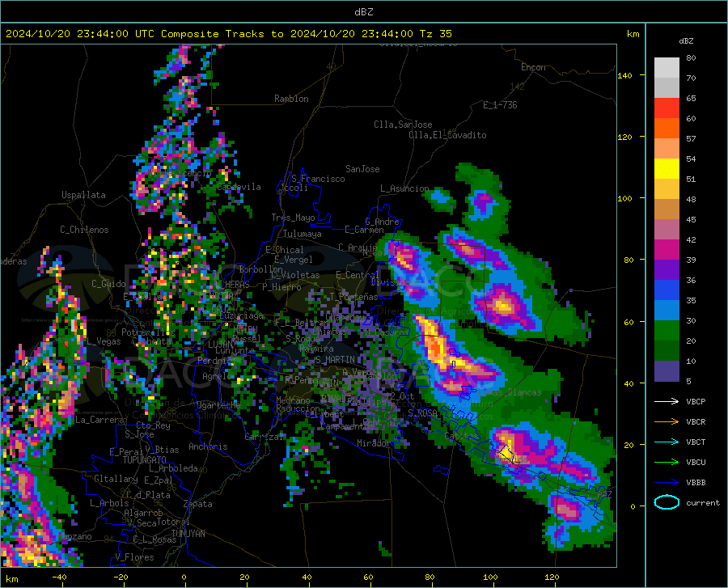Click the '80' value on the color scale

pos(691,58)
